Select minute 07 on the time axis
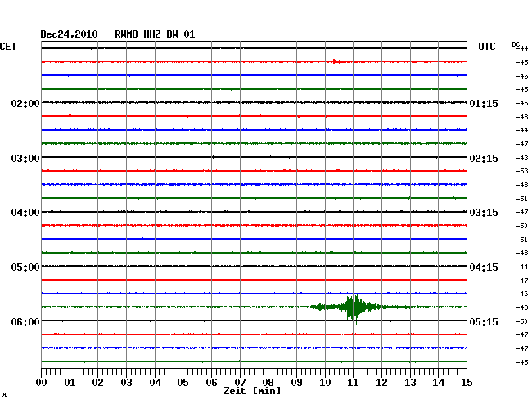Screen dimensions: 532x404 coord(240,382)
